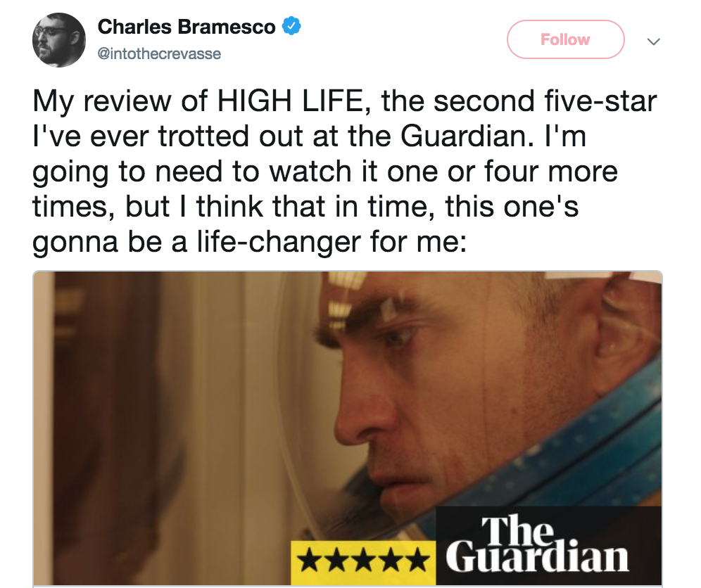Click the word Guardian in tweet text
Screen dimensions: 701x588
pyautogui.click(x=462, y=136)
